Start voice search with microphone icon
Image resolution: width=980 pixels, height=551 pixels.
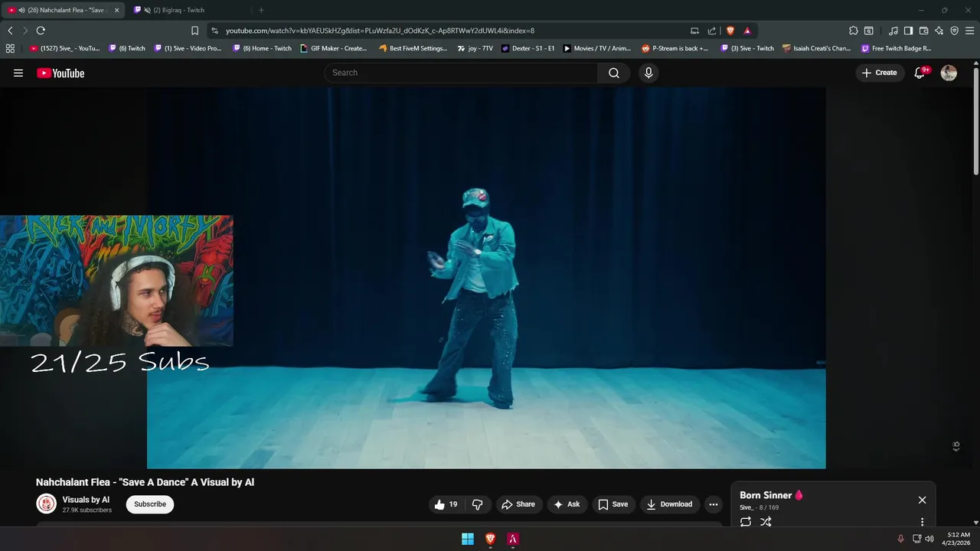pyautogui.click(x=648, y=73)
